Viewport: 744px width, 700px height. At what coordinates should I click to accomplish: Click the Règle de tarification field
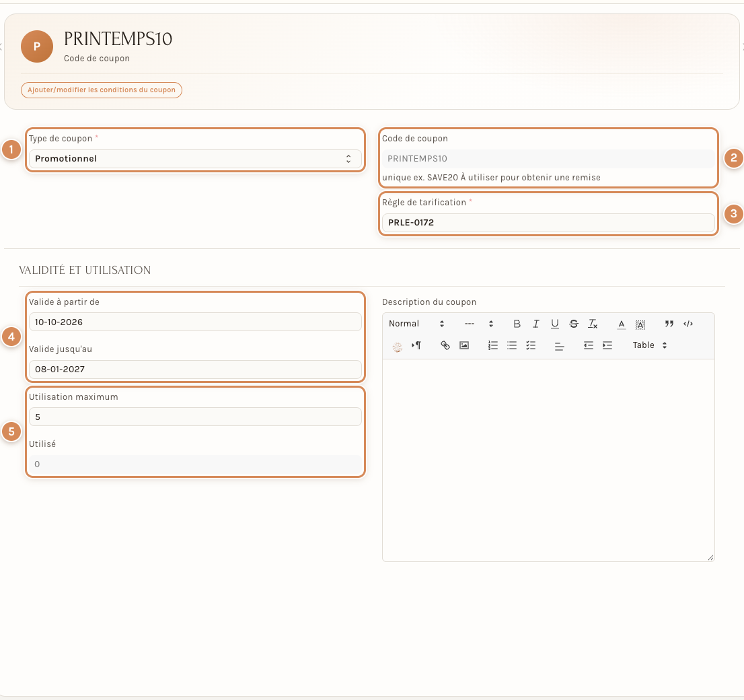click(x=548, y=223)
